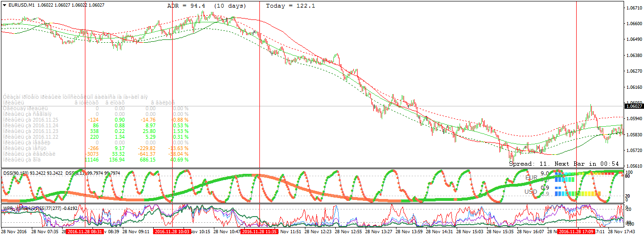Screen dimensions: 644x237
Task: Click the 28 Nov 07:35 time axis label
Action: [x=45, y=232]
